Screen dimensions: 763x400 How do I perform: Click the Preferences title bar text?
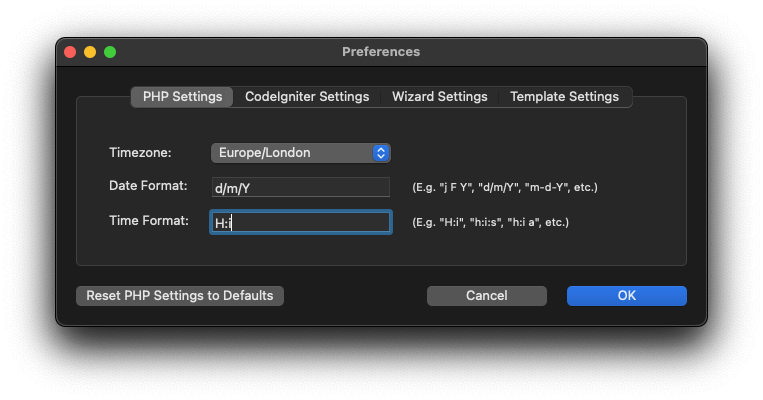tap(381, 52)
